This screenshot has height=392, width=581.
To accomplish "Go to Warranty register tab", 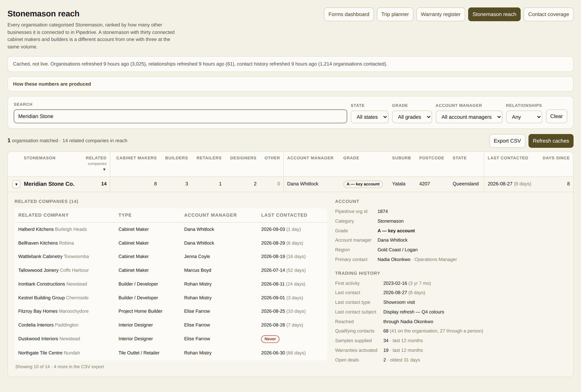I will pos(441,14).
